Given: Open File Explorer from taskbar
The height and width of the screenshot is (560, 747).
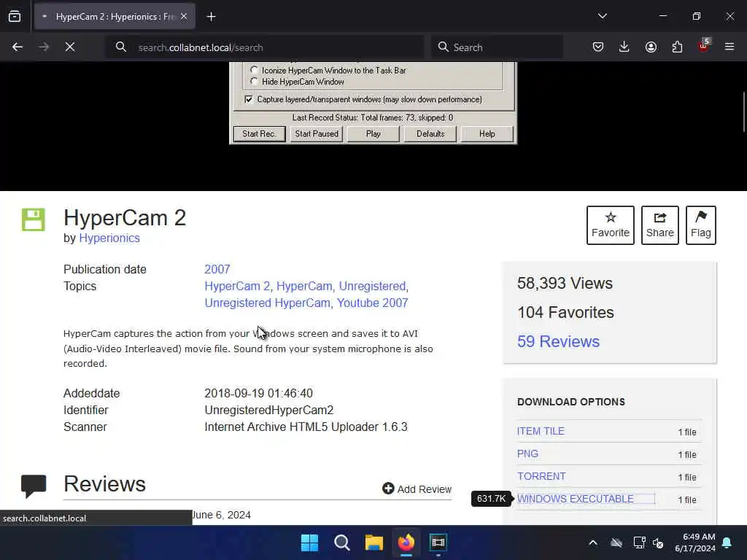Looking at the screenshot, I should tap(374, 542).
